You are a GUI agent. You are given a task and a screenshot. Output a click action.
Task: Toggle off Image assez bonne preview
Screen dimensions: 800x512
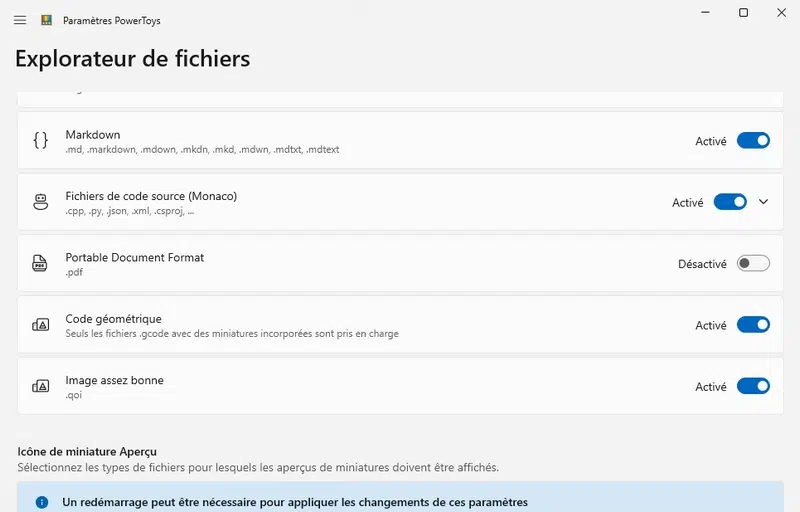(x=753, y=386)
